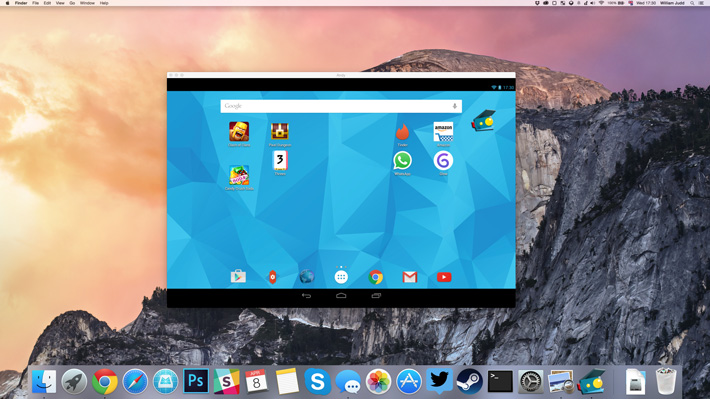Viewport: 710px width, 399px height.
Task: Open Launchpad rocket in the dock
Action: click(x=74, y=381)
